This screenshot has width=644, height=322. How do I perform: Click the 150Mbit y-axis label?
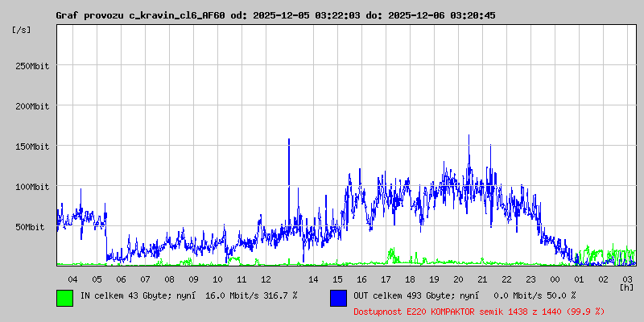pyautogui.click(x=32, y=147)
